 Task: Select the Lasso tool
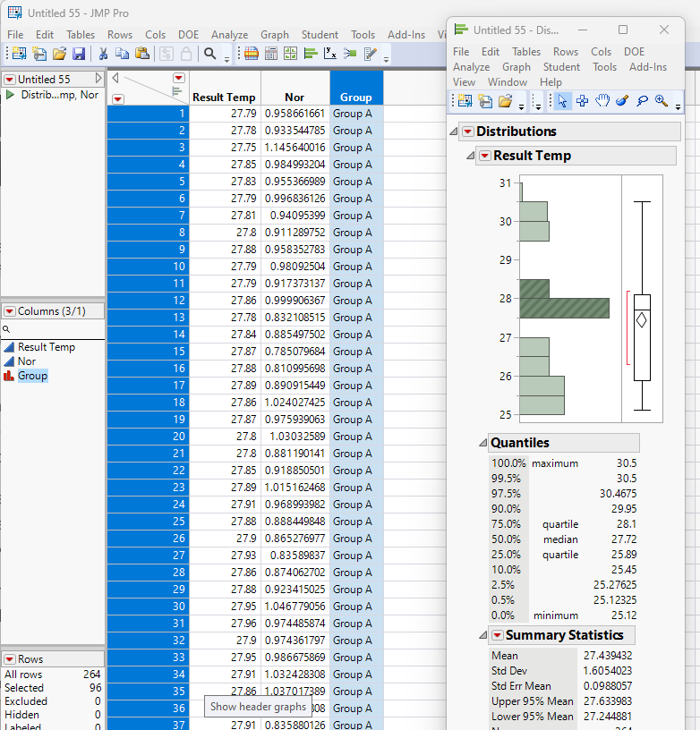click(x=642, y=101)
